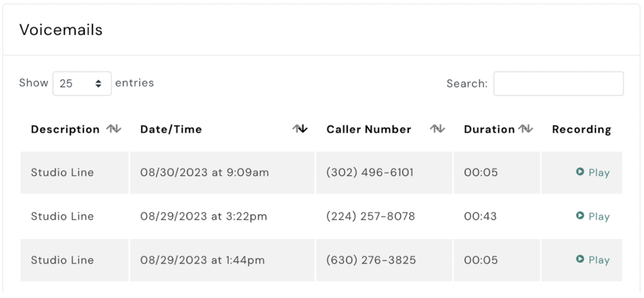Play the 1:44pm voicemail recording

click(x=593, y=260)
